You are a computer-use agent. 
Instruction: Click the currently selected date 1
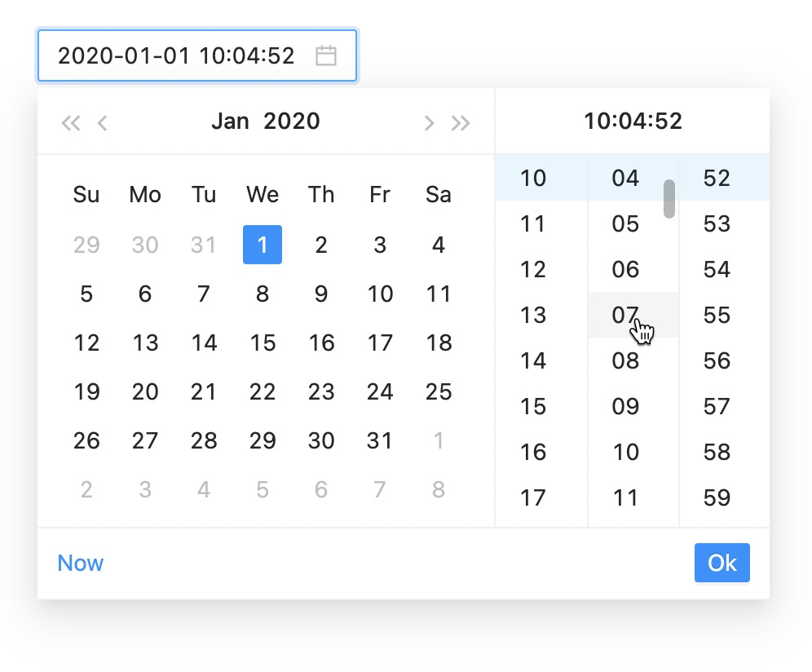(263, 245)
